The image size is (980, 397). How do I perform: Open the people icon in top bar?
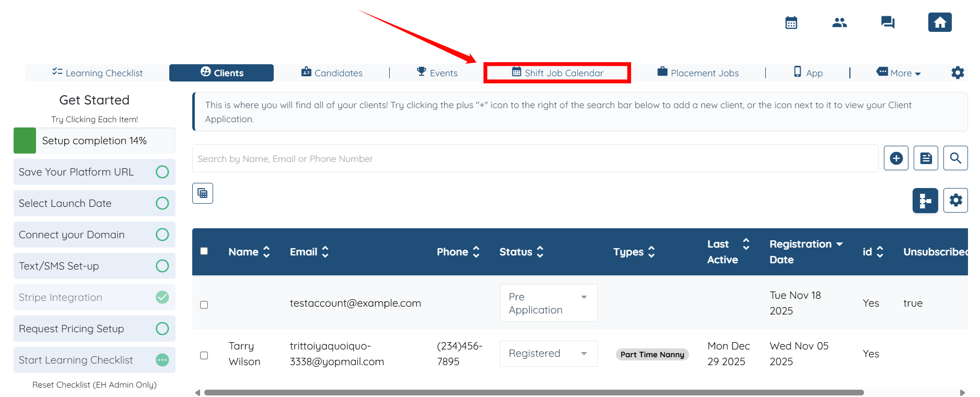pos(839,22)
